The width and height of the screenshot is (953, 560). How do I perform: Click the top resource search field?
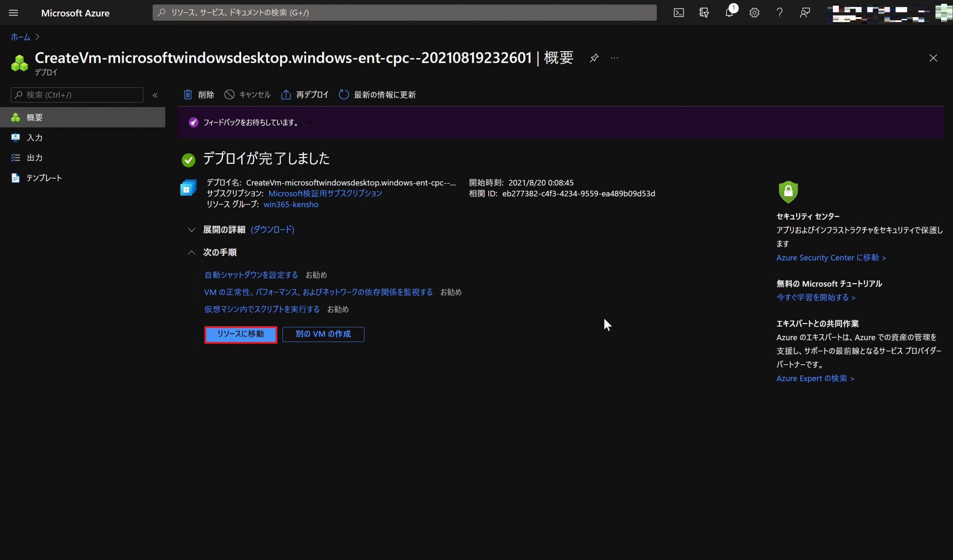(404, 13)
